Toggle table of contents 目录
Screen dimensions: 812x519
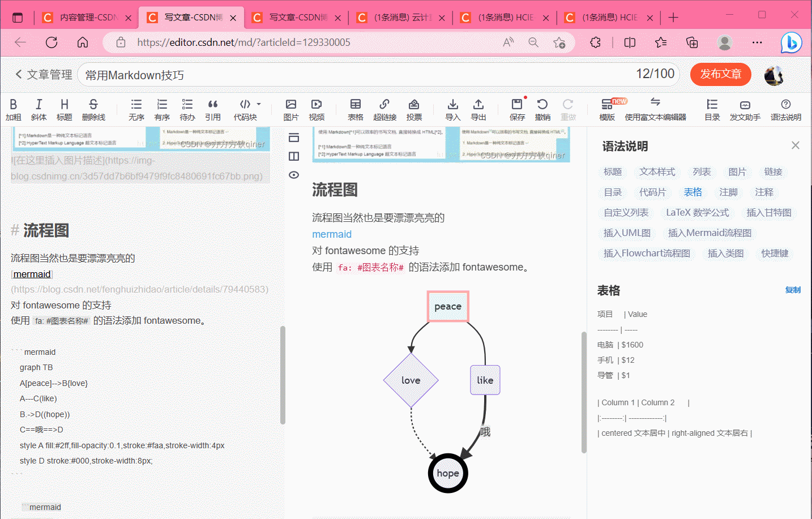click(712, 110)
